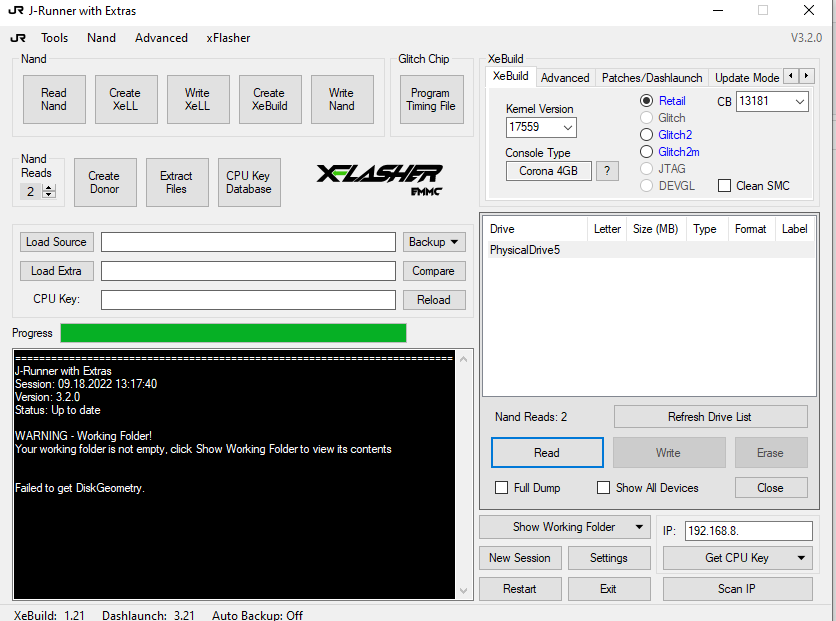This screenshot has width=836, height=621.
Task: Click the Write XeLL button
Action: pos(198,99)
